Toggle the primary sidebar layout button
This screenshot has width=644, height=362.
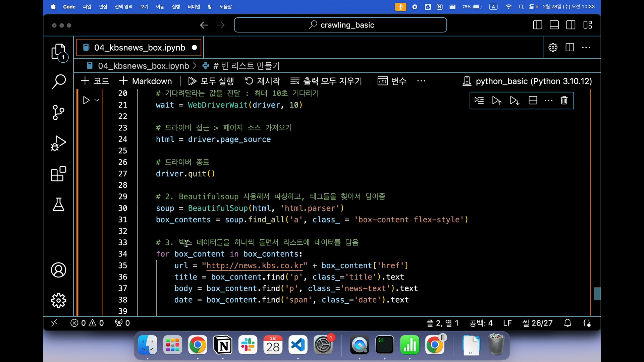pyautogui.click(x=537, y=25)
